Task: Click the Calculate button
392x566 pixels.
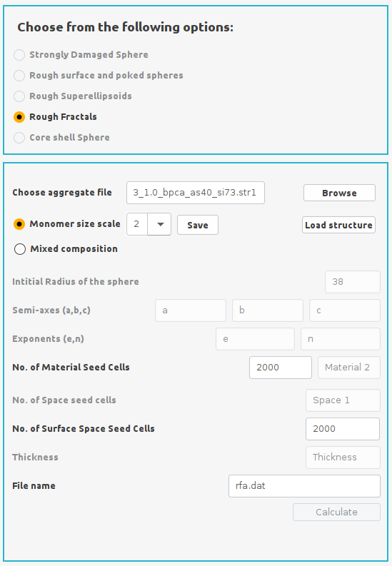Action: (x=336, y=512)
